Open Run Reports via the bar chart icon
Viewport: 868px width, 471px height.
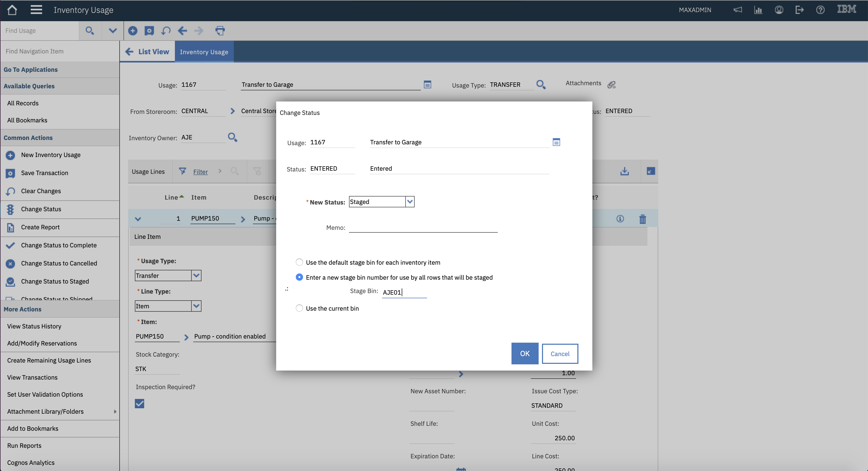758,10
